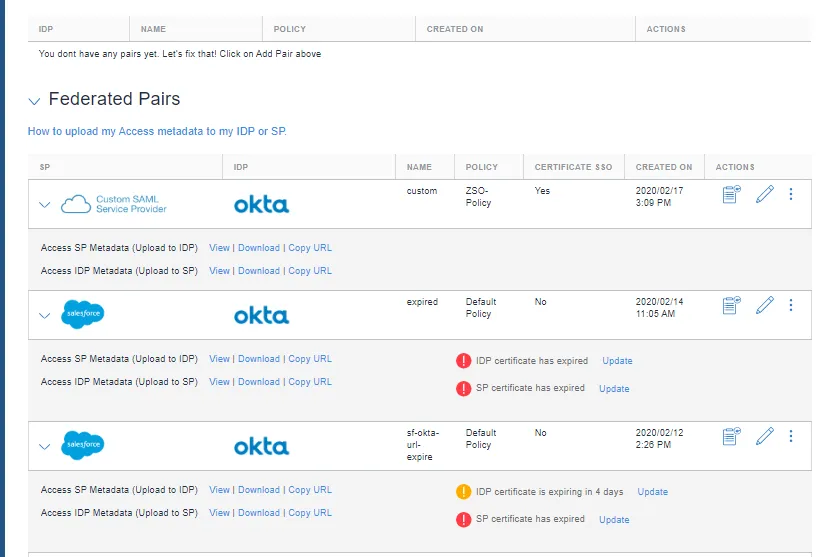The width and height of the screenshot is (819, 557).
Task: Download IDP Metadata for sf-okta-url-expire pair
Action: tap(259, 513)
